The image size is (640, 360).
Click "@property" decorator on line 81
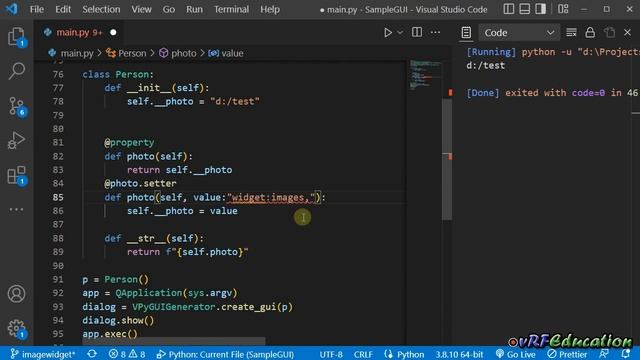(129, 142)
